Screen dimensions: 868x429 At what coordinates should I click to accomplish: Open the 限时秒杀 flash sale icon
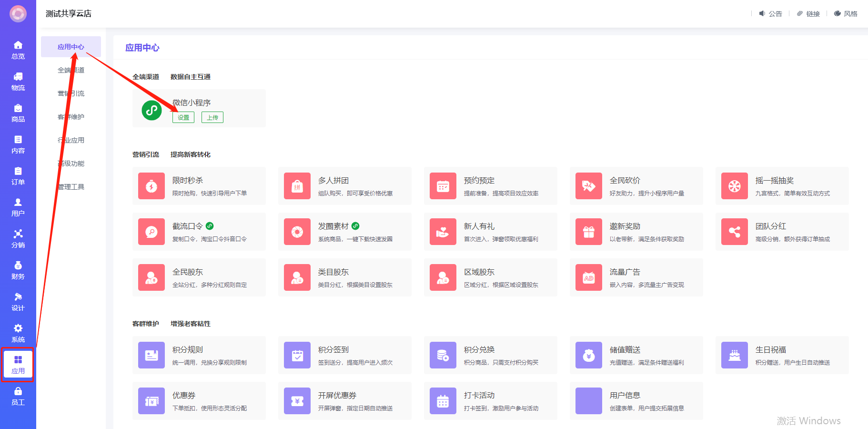151,186
